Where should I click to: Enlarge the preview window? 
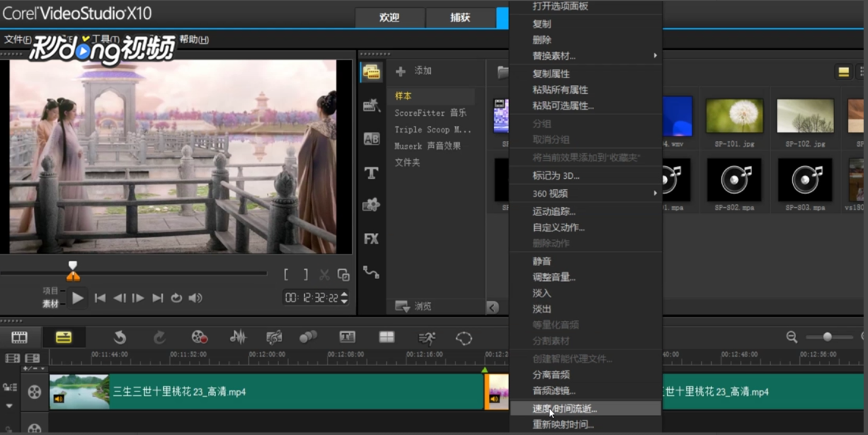343,274
